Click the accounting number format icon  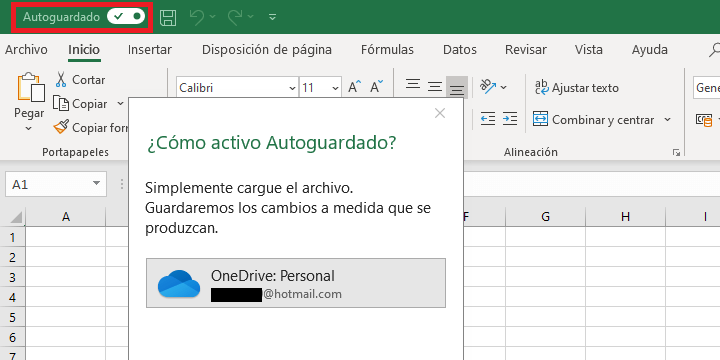click(705, 120)
